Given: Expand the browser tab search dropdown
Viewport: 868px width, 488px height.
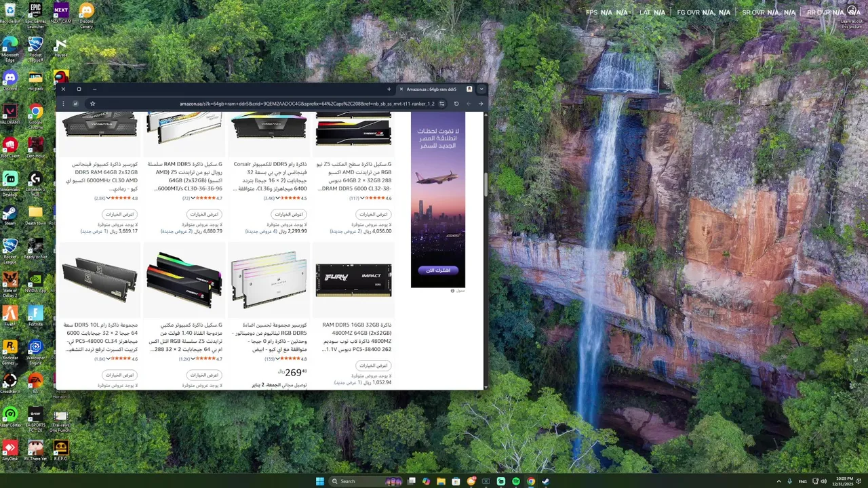Looking at the screenshot, I should pos(481,89).
